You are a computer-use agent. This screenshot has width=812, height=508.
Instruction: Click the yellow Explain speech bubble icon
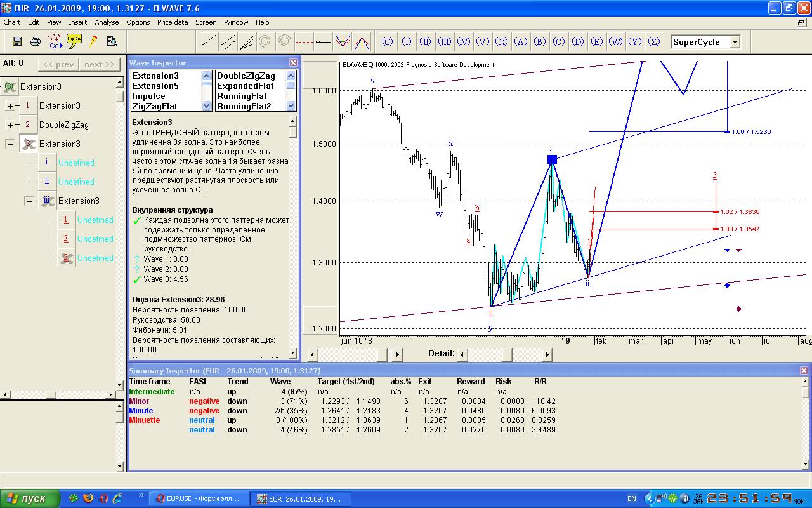[x=75, y=41]
